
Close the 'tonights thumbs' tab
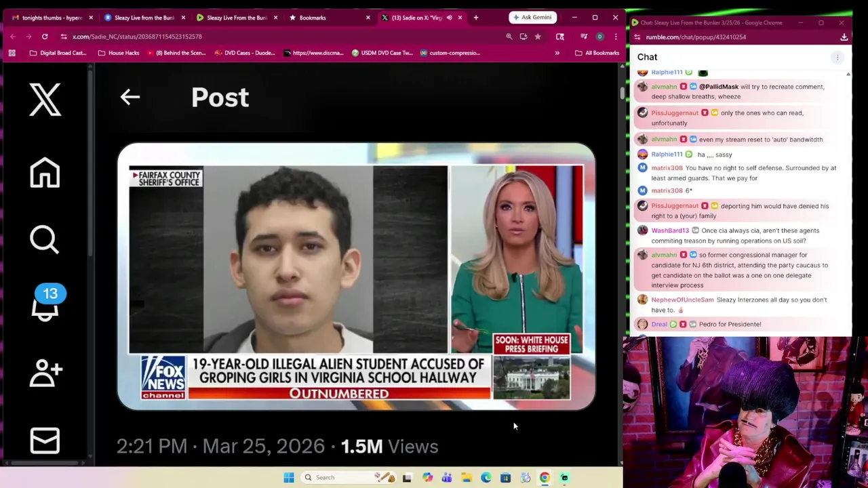(x=91, y=18)
